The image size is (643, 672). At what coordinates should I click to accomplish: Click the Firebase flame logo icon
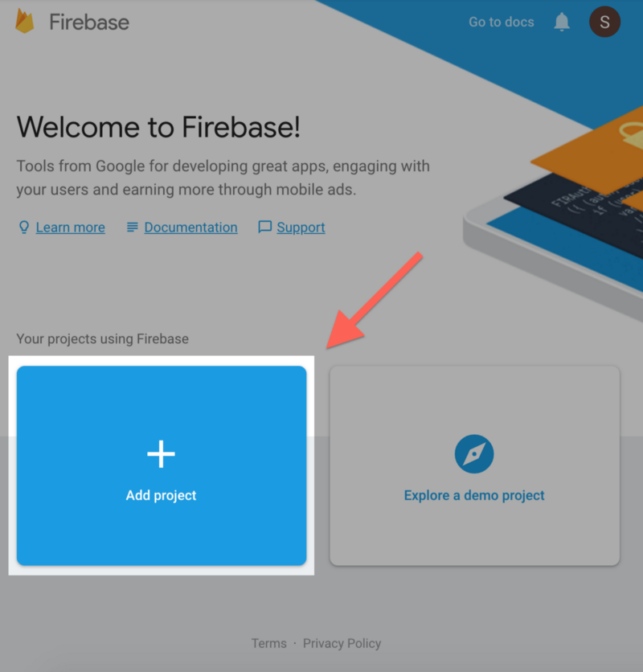tap(24, 22)
